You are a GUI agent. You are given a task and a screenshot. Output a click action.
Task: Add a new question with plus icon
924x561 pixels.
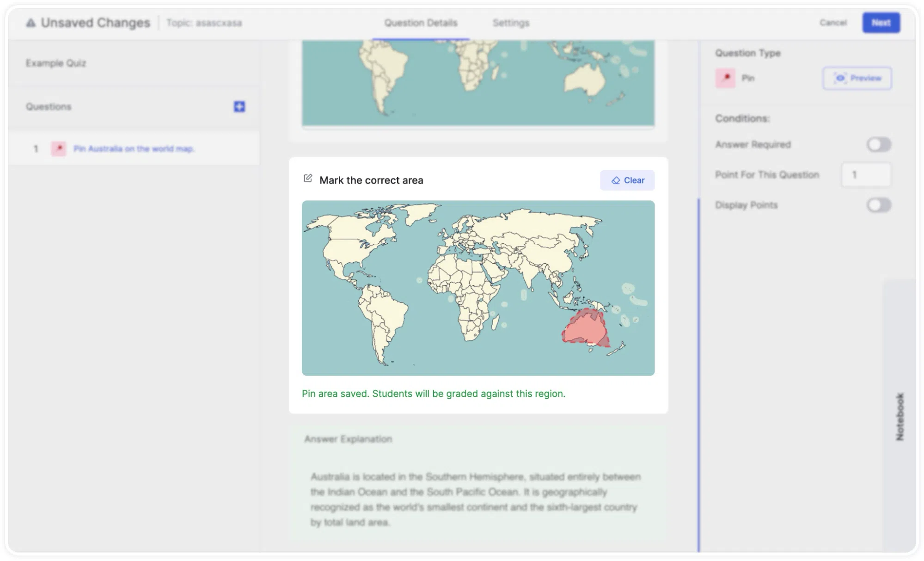(x=239, y=106)
